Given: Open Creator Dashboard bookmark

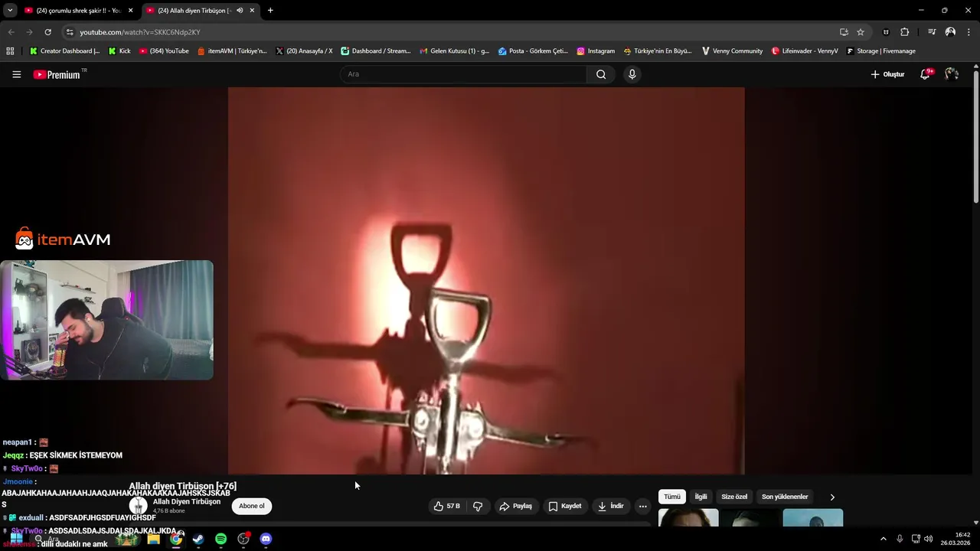Looking at the screenshot, I should 64,51.
